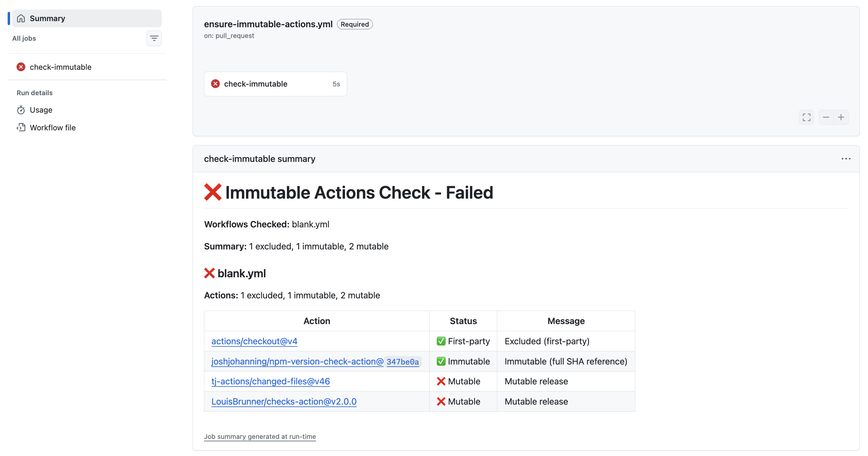The height and width of the screenshot is (456, 868).
Task: Open Usage via the stopwatch icon
Action: tap(21, 110)
